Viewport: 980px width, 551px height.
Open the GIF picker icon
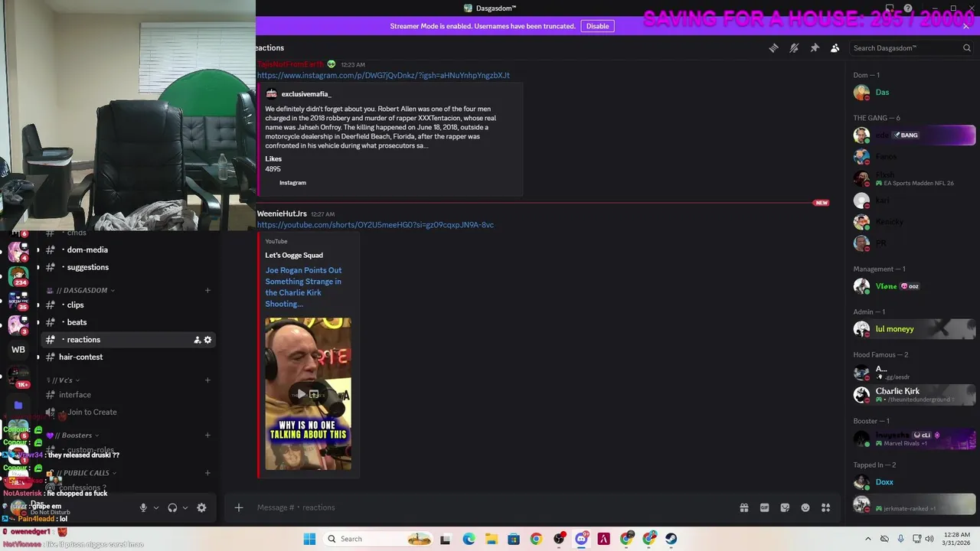[764, 507]
